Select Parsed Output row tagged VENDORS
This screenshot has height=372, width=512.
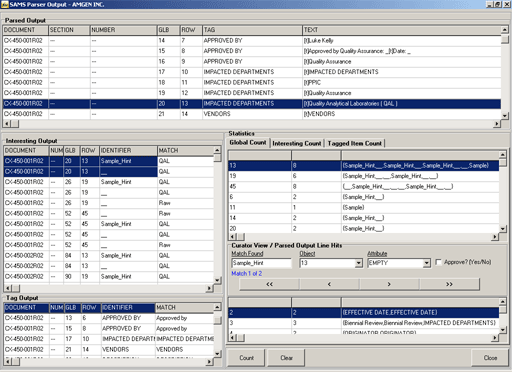click(x=252, y=114)
